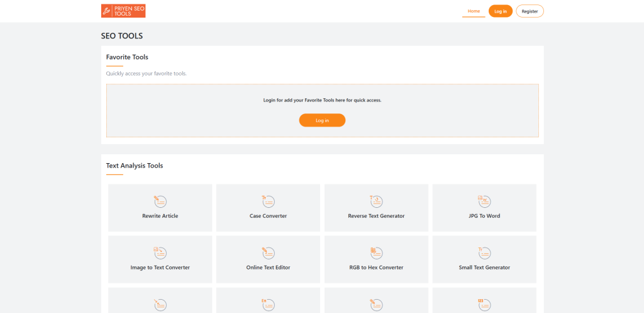Click the JPG To Word icon
The height and width of the screenshot is (313, 644).
484,201
